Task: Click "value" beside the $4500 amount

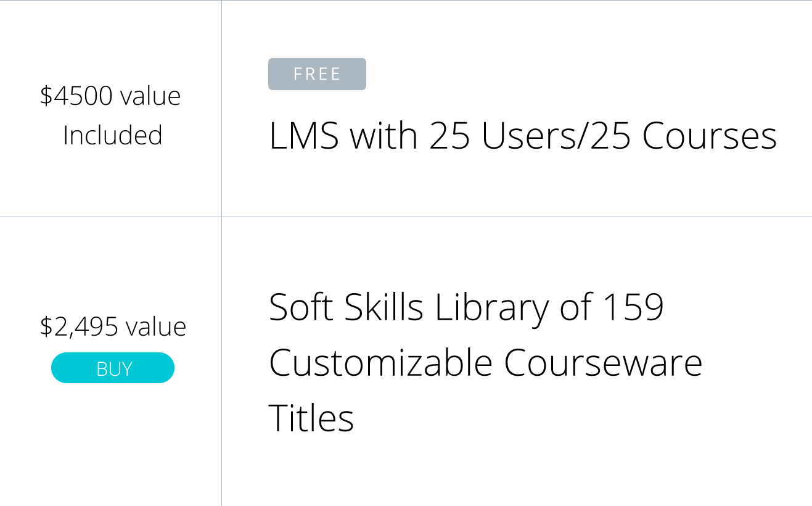Action: (150, 96)
